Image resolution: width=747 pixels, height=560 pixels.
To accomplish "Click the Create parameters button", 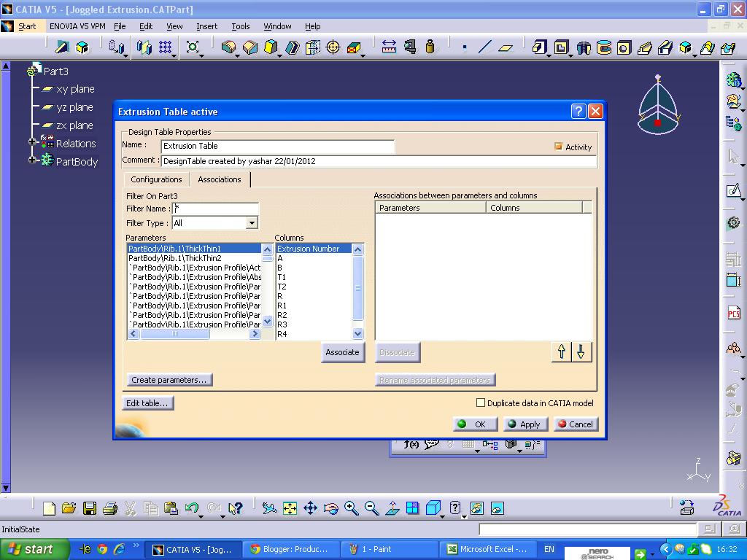I will click(169, 379).
